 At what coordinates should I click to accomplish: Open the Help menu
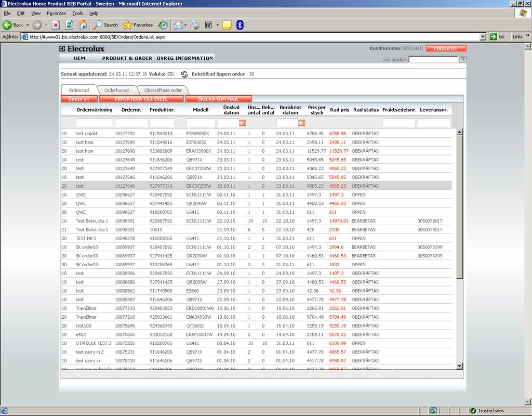(x=94, y=14)
